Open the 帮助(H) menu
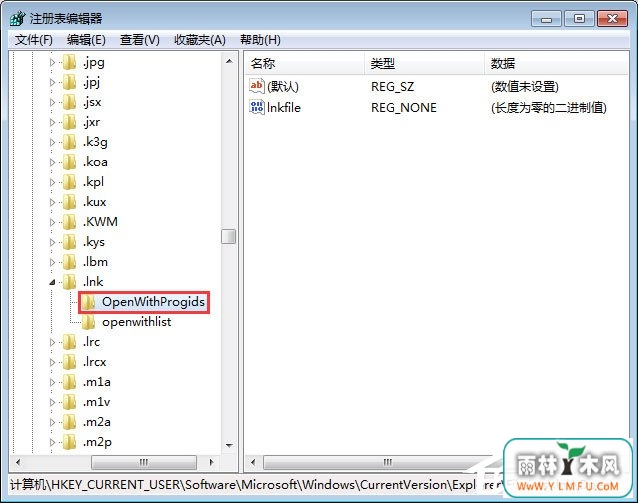The width and height of the screenshot is (638, 503). click(260, 40)
